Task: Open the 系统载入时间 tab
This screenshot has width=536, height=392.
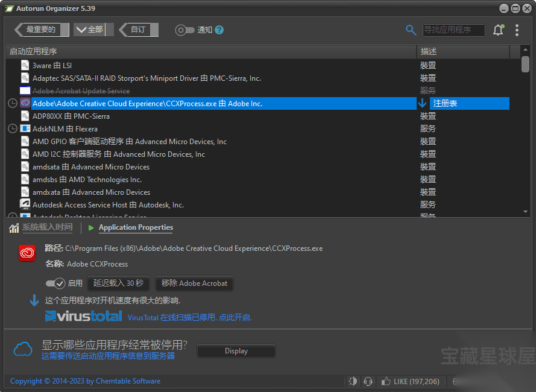Action: [48, 227]
